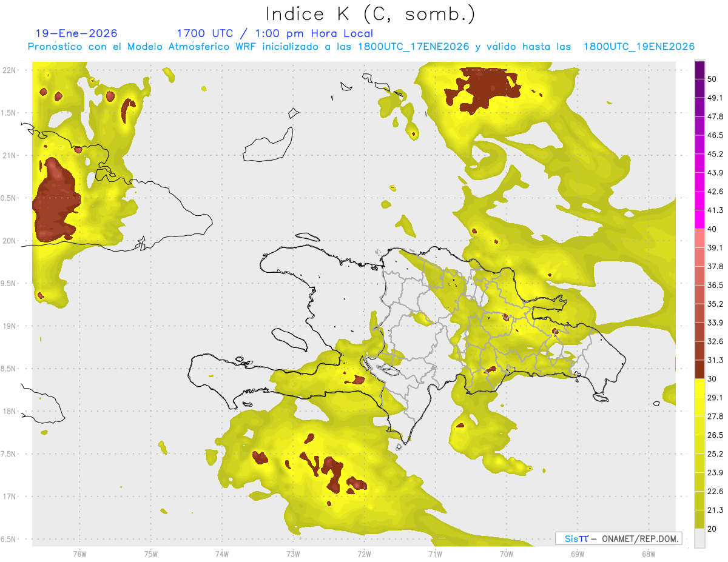Viewport: 728px width, 562px height.
Task: Click legend value '49.1'
Action: click(715, 98)
